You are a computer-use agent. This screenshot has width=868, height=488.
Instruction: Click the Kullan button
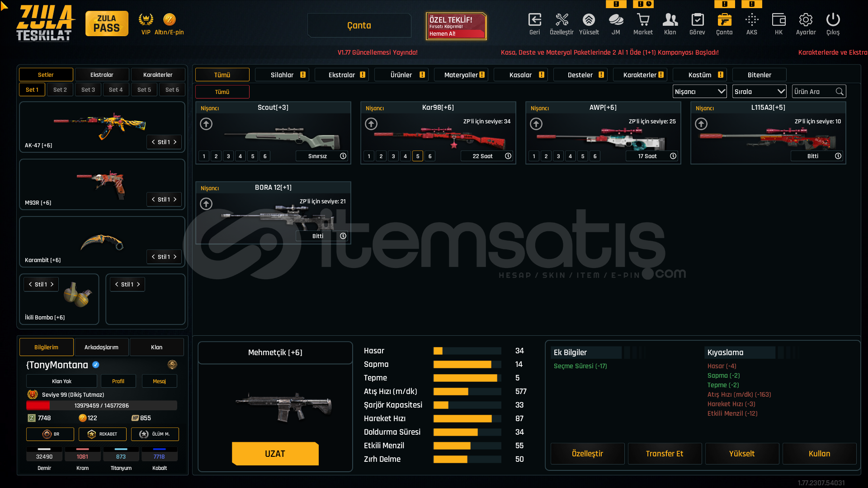click(819, 454)
